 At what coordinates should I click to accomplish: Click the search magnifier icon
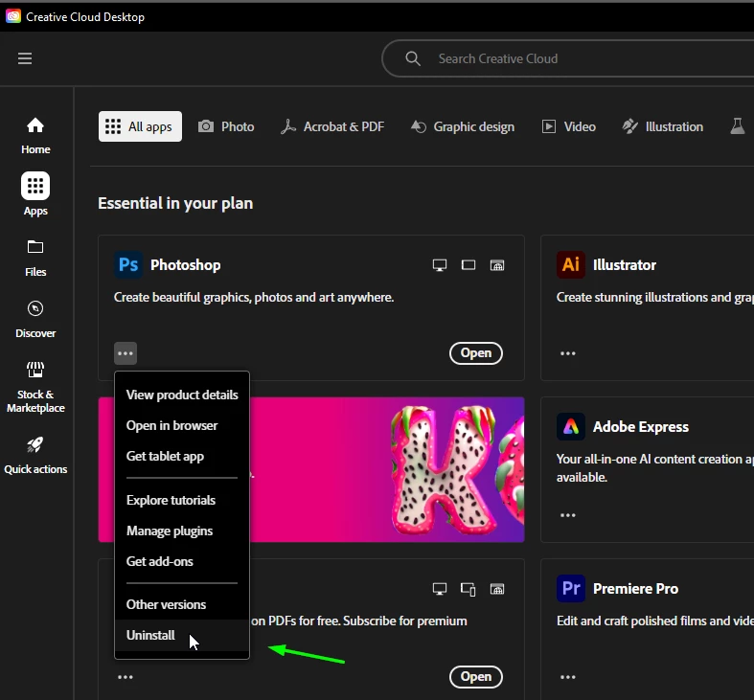[413, 58]
